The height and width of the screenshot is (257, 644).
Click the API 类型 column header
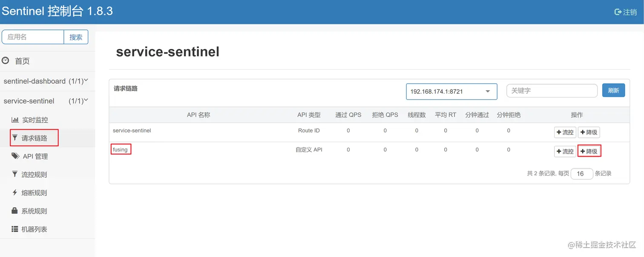point(309,115)
